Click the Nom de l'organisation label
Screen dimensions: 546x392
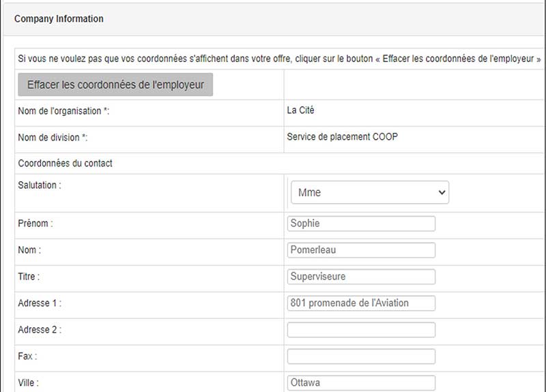pyautogui.click(x=63, y=111)
